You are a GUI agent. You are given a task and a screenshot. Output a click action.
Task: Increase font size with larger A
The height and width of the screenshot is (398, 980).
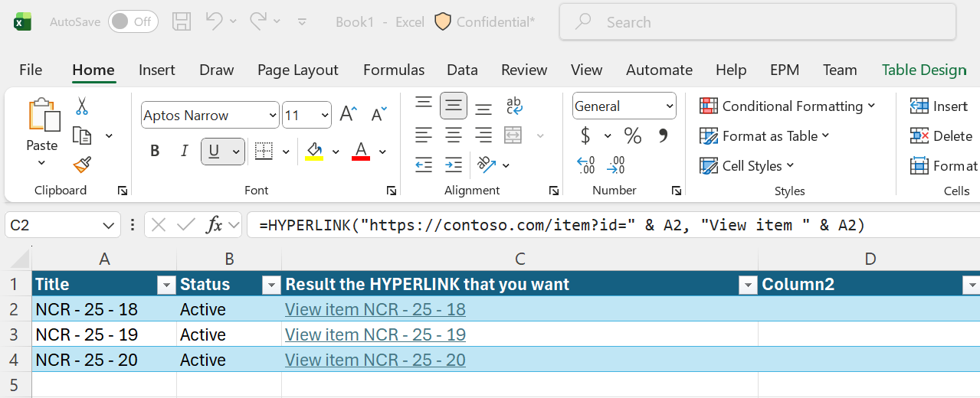pos(348,115)
